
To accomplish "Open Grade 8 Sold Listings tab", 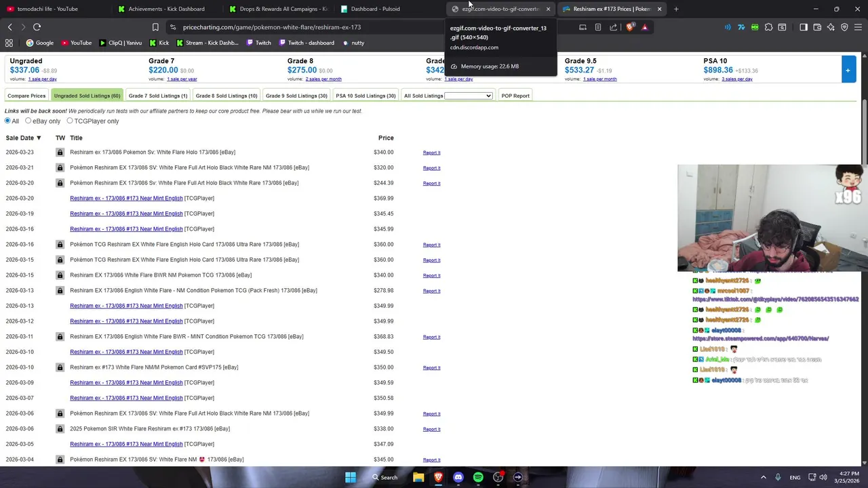I will tap(226, 96).
